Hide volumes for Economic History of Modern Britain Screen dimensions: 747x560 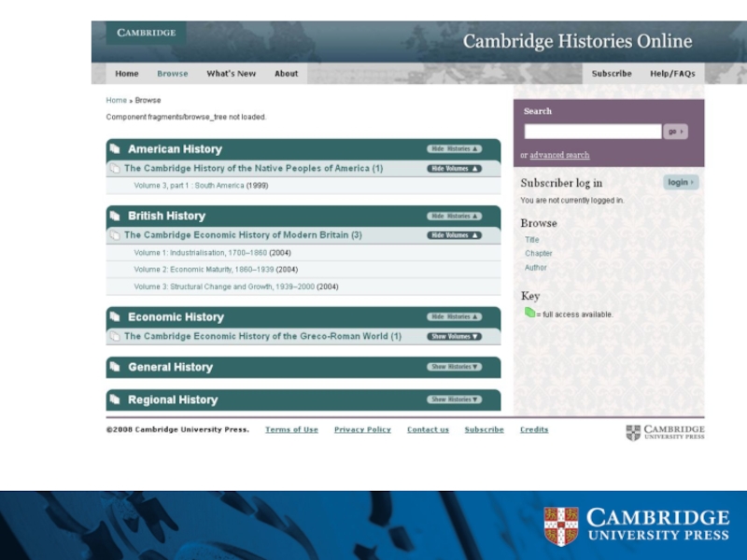tap(454, 235)
